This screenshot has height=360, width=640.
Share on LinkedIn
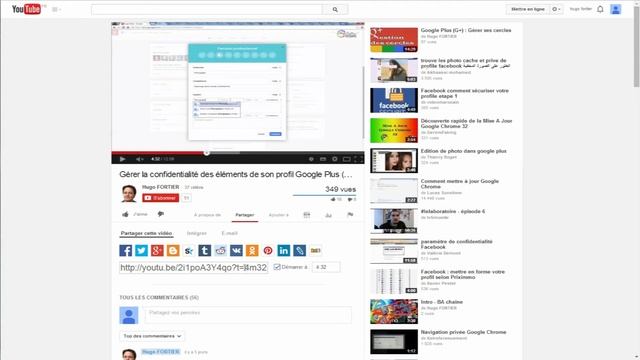284,250
